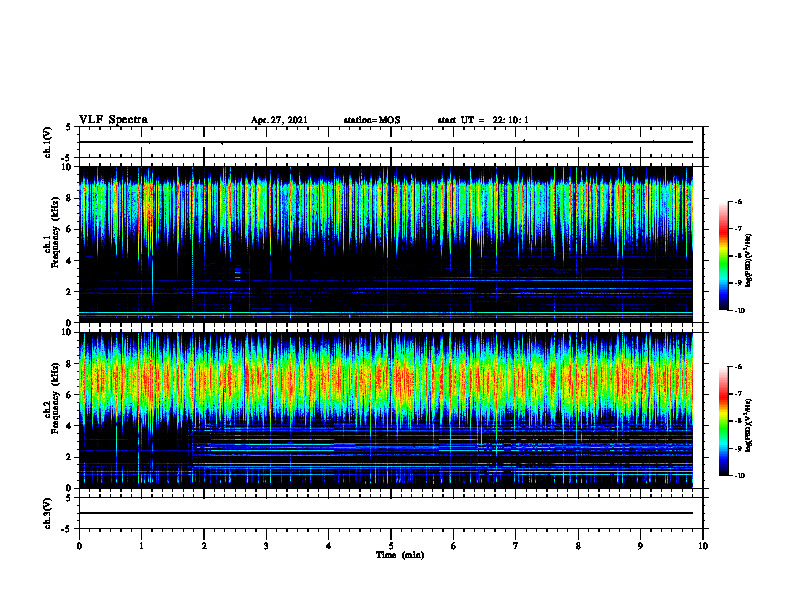This screenshot has height=612, width=792.
Task: Click the "ch.3(V)" waveform axis label
Action: 47,513
